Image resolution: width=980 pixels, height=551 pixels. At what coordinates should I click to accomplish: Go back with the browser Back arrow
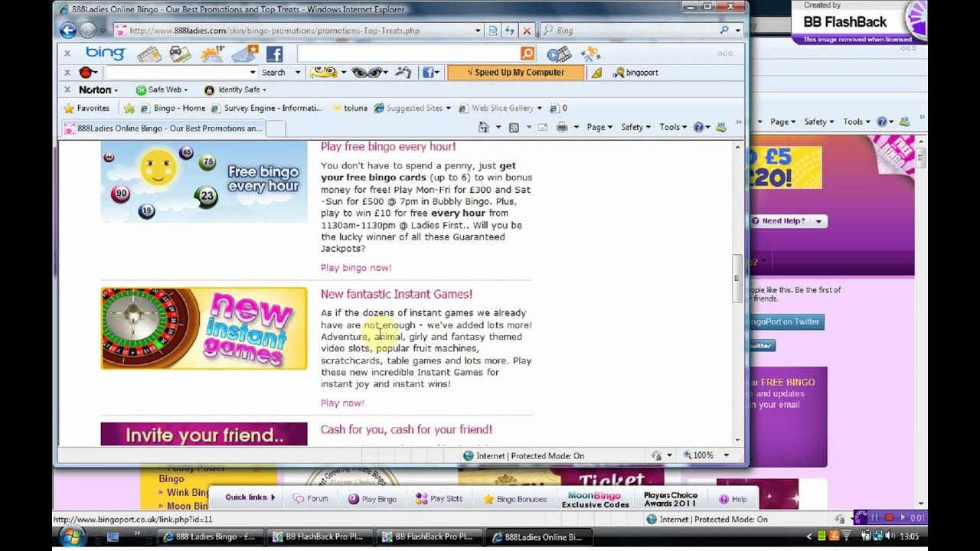tap(68, 31)
